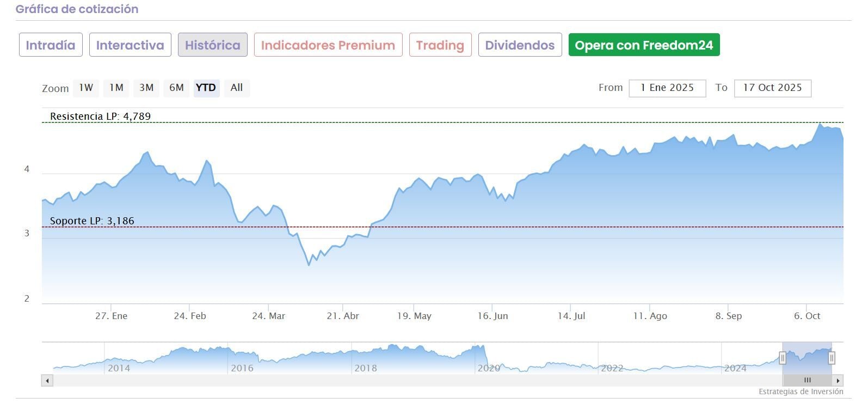This screenshot has height=410, width=868.
Task: Go to the Trading tab
Action: (440, 45)
